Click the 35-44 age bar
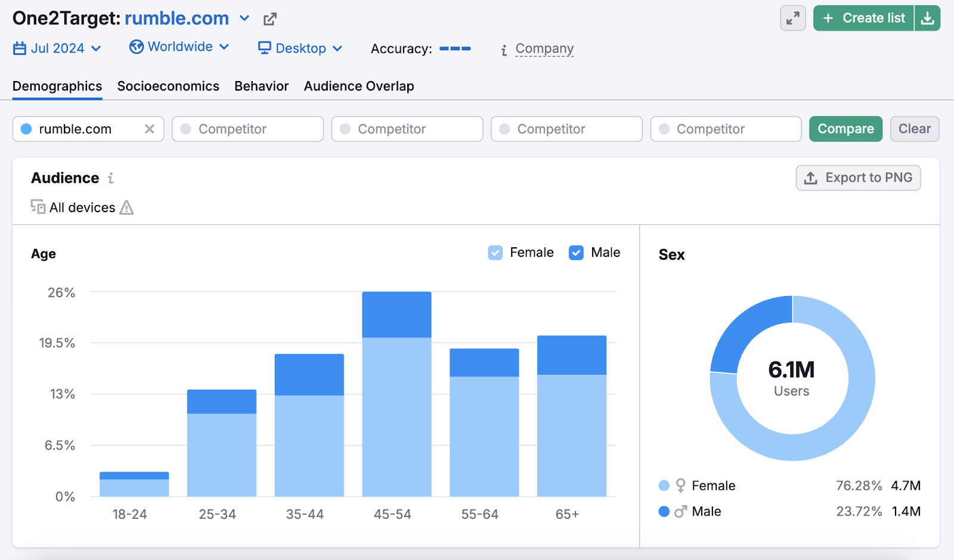The image size is (954, 560). pos(309,425)
